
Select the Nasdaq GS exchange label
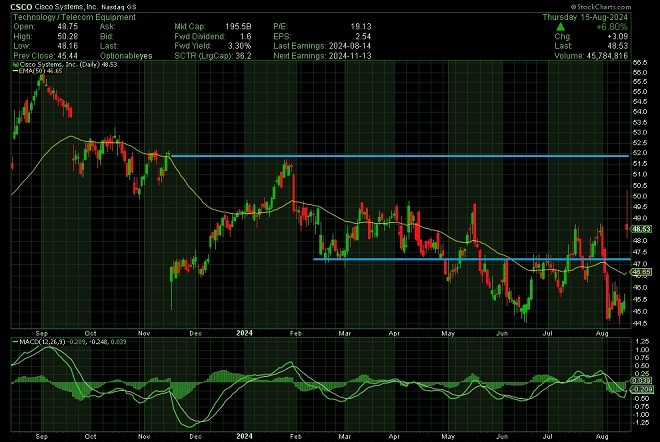(119, 7)
